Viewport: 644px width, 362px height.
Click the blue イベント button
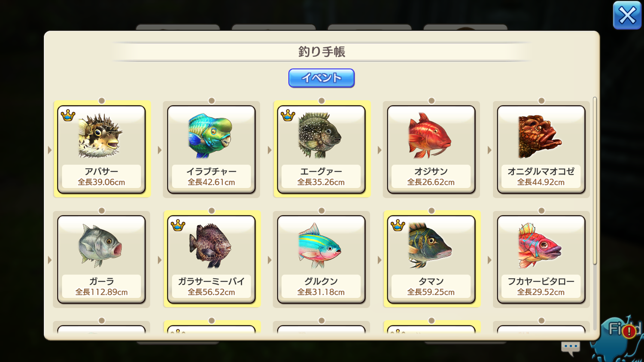[x=321, y=78]
